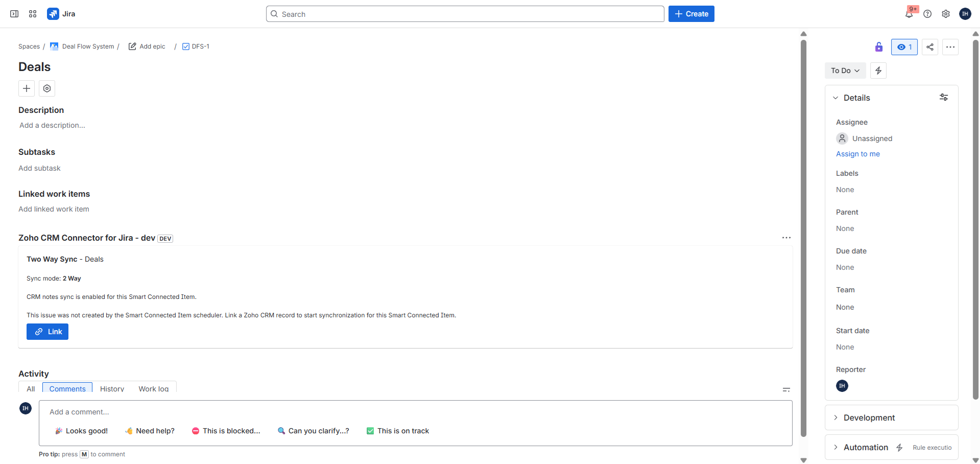Share the issue using the share icon

point(929,47)
